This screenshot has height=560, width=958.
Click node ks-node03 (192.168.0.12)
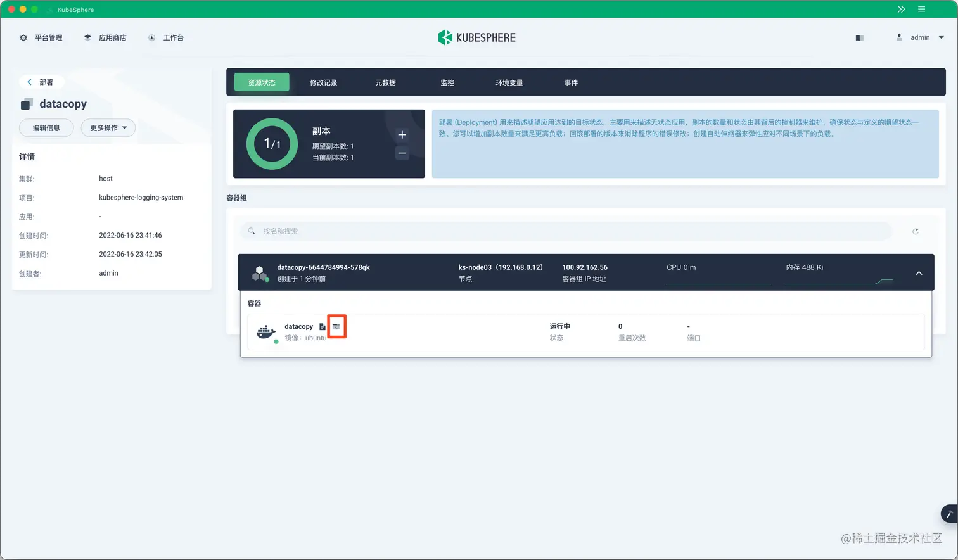click(x=501, y=267)
